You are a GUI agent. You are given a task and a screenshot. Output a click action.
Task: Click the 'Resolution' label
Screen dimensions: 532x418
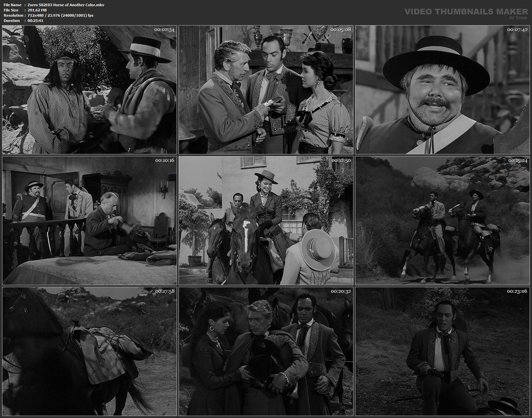click(x=13, y=15)
